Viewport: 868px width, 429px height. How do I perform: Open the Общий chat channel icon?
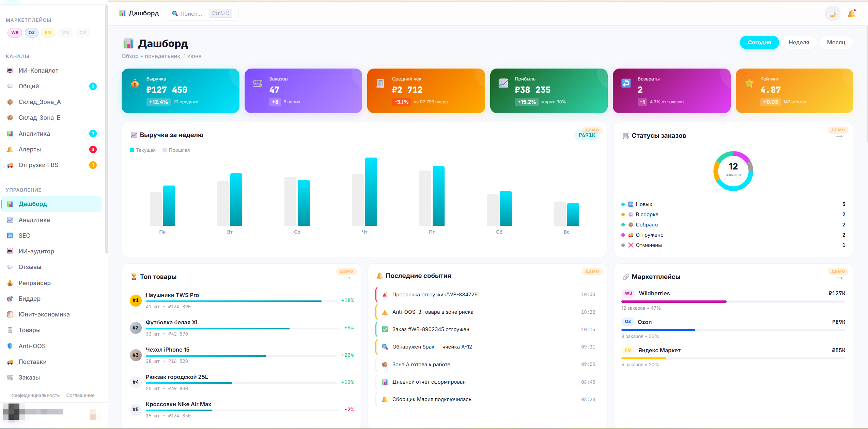click(x=10, y=86)
